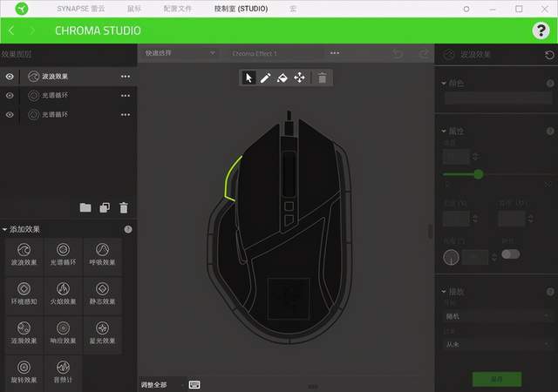558x392 pixels.
Task: Switch to the 鼠标 mouse tab
Action: point(134,9)
